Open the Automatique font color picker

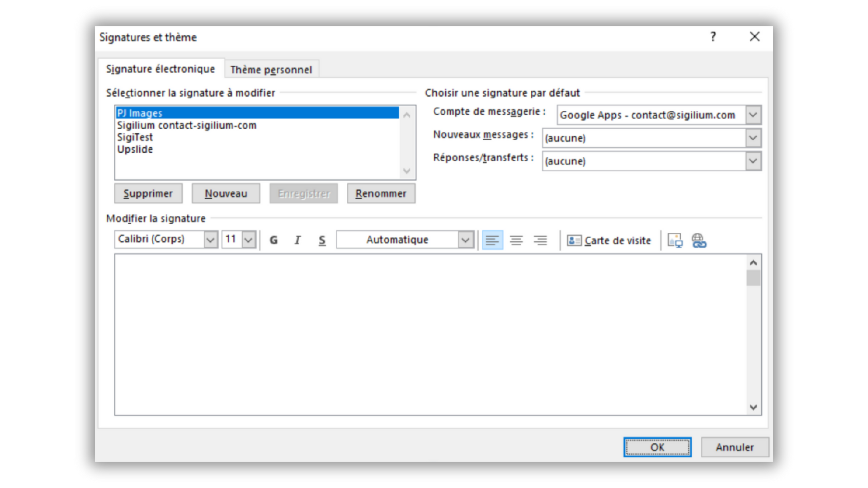465,239
